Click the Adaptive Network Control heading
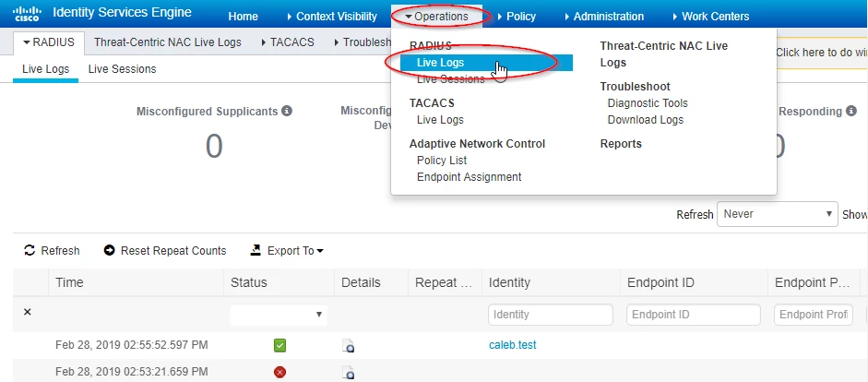Viewport: 868px width, 382px height. click(x=477, y=144)
